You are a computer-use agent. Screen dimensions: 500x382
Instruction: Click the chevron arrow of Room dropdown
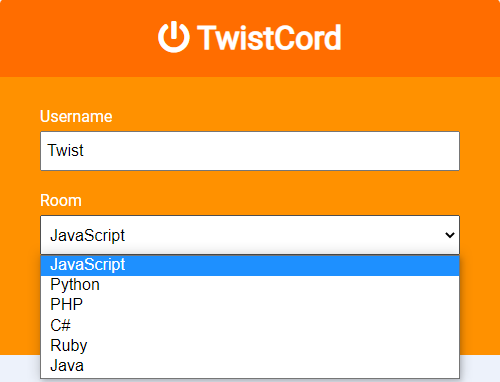pyautogui.click(x=450, y=235)
